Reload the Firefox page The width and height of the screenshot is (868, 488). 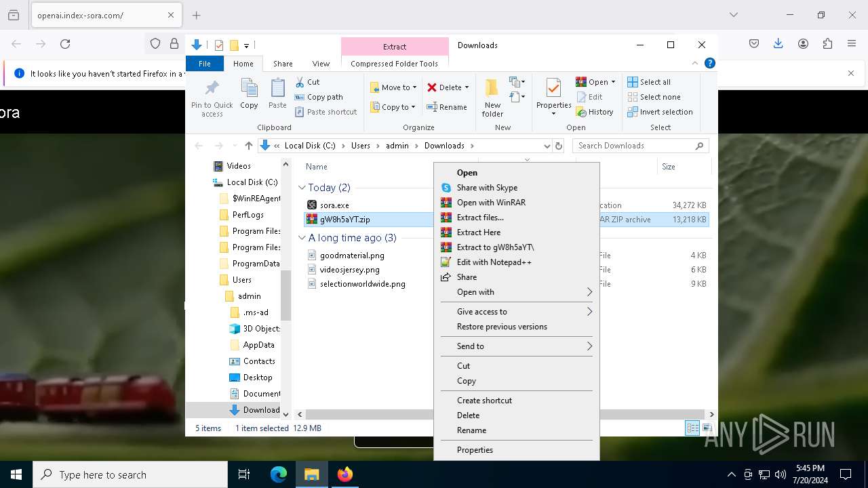pos(65,44)
